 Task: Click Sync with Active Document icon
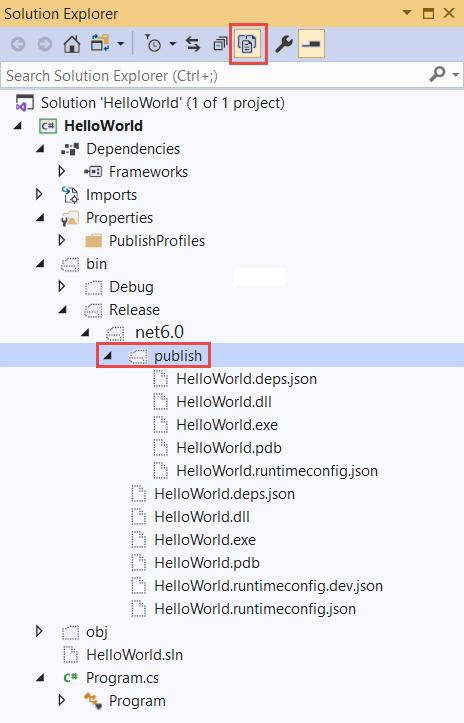[193, 44]
